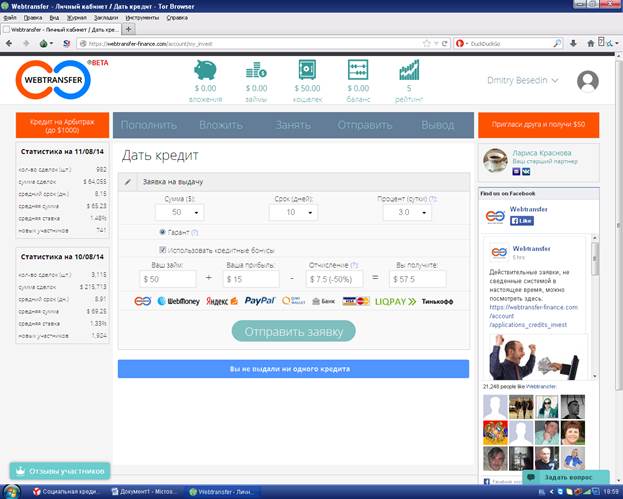Screen dimensions: 623x499
Task: Select the QIWI wallet payment logo
Action: pos(294,301)
